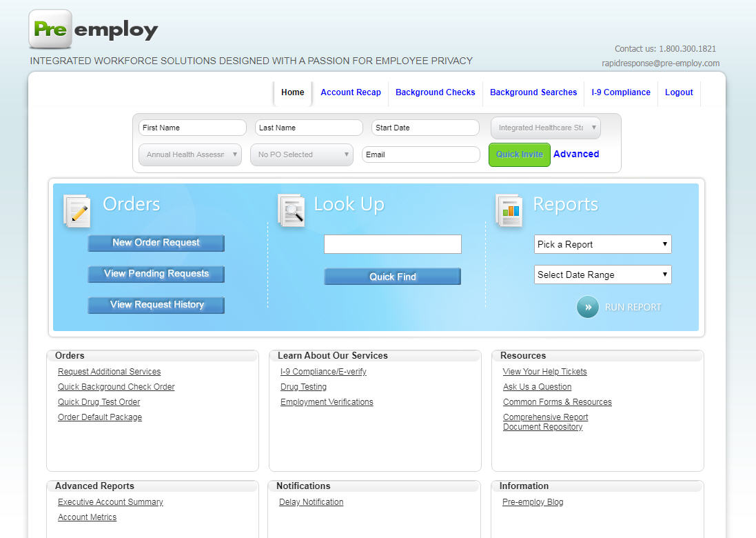Click the circular double-arrow Run Report icon
This screenshot has width=756, height=538.
[587, 307]
